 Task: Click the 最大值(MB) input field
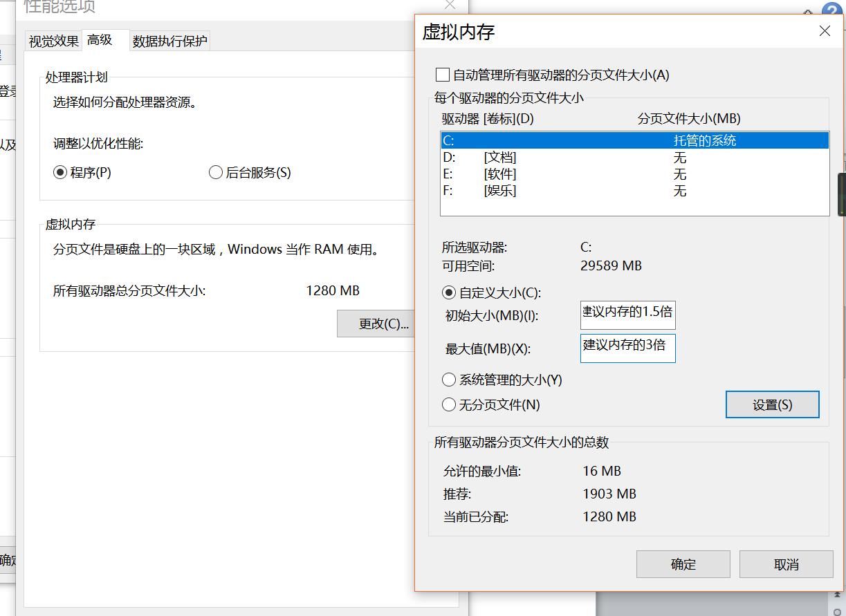click(627, 348)
